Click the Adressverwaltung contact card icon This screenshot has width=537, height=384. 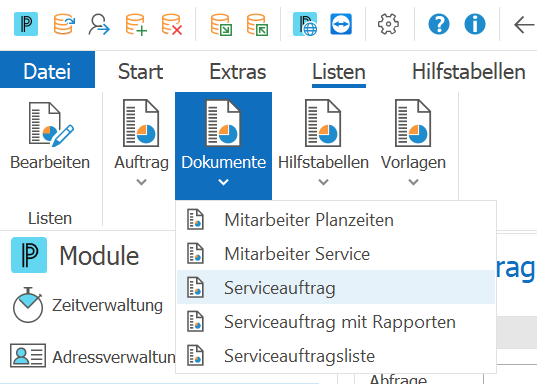pos(28,356)
